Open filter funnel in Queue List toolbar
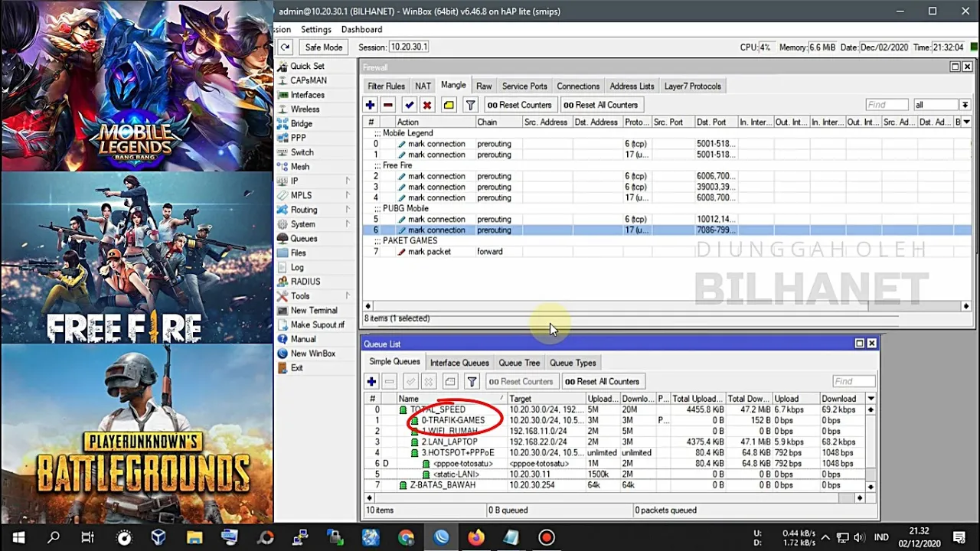This screenshot has width=980, height=551. 472,381
